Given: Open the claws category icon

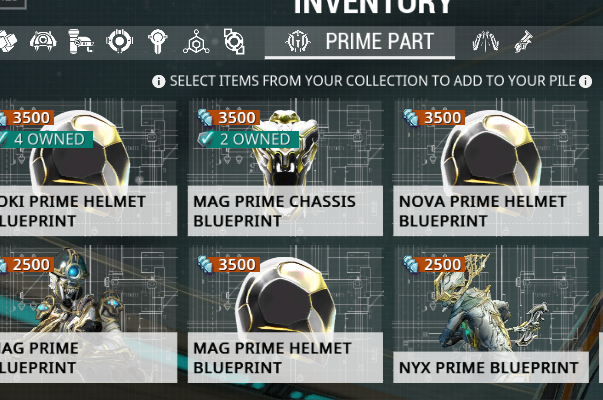Looking at the screenshot, I should [485, 42].
